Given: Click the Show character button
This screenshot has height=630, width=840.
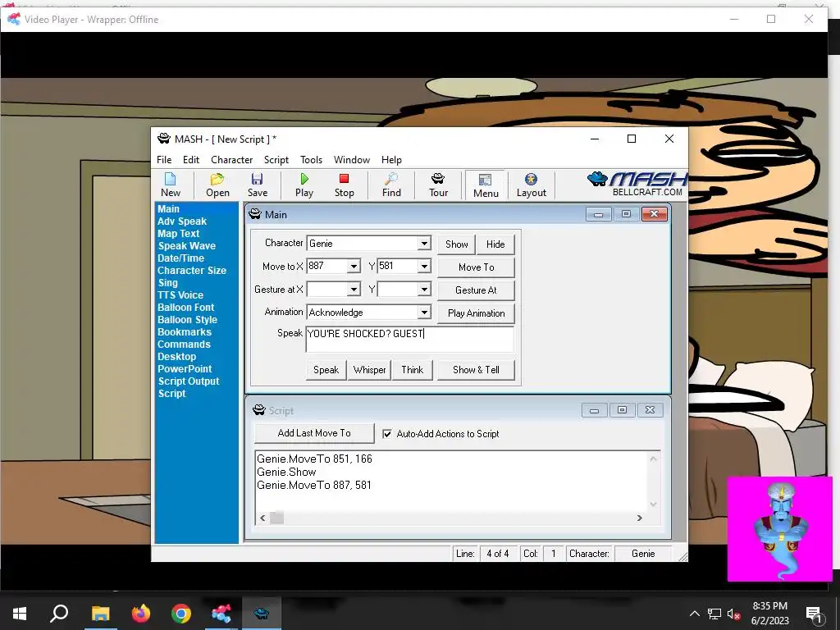Looking at the screenshot, I should (456, 244).
